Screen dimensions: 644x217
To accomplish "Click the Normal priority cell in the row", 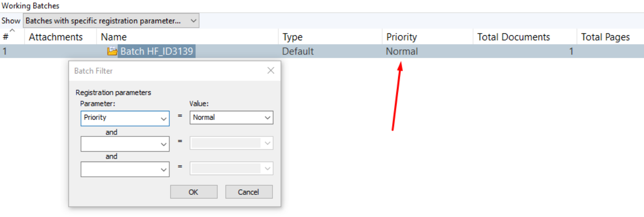I will coord(402,51).
